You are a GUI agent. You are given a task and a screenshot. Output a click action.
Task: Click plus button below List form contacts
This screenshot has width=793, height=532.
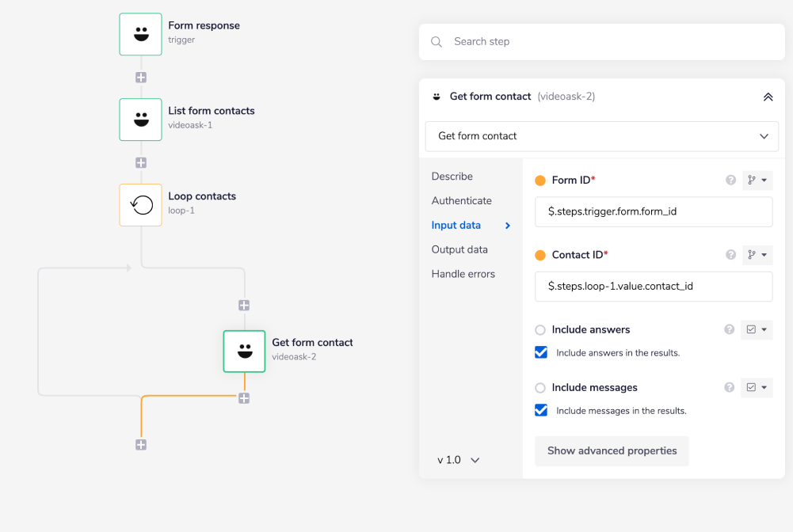141,163
